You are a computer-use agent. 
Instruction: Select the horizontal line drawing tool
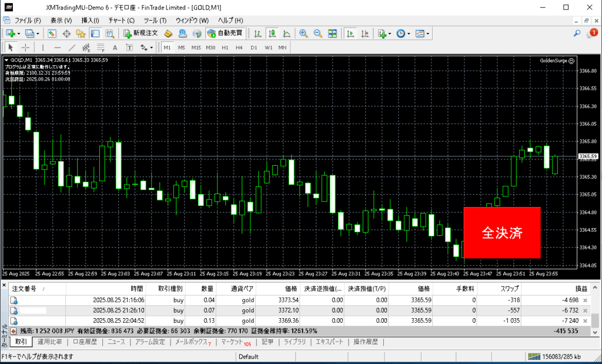[57, 48]
